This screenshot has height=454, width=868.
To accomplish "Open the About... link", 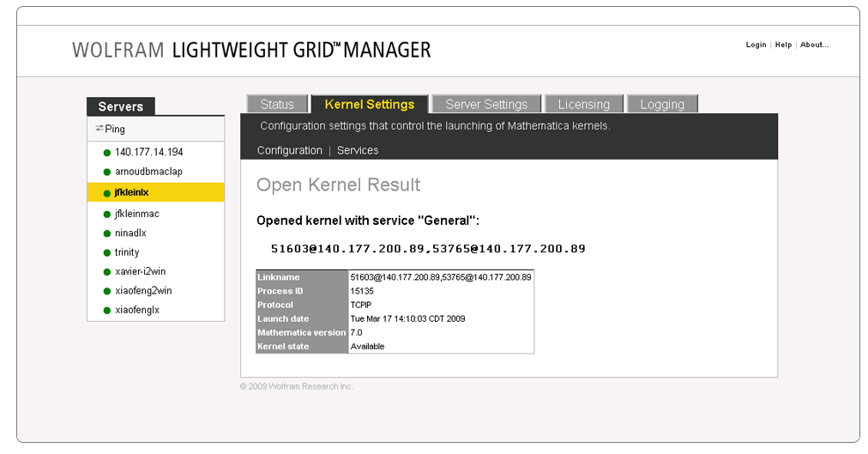I will (814, 45).
